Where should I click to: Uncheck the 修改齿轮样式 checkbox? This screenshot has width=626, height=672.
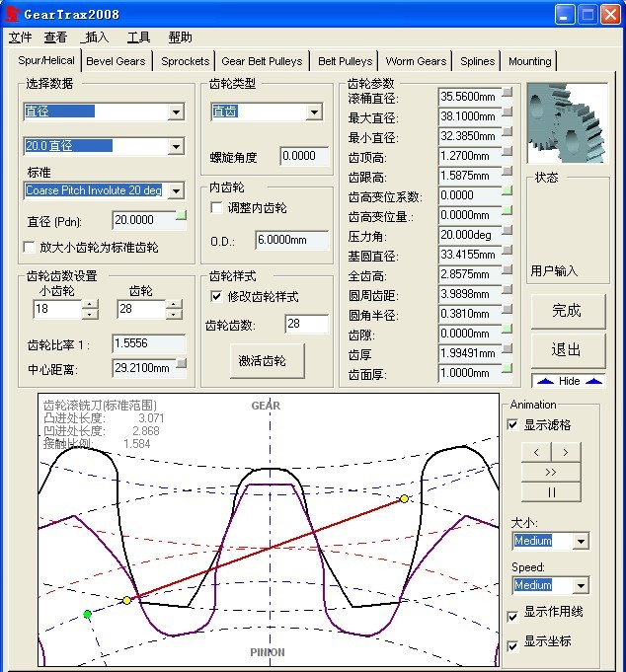216,297
